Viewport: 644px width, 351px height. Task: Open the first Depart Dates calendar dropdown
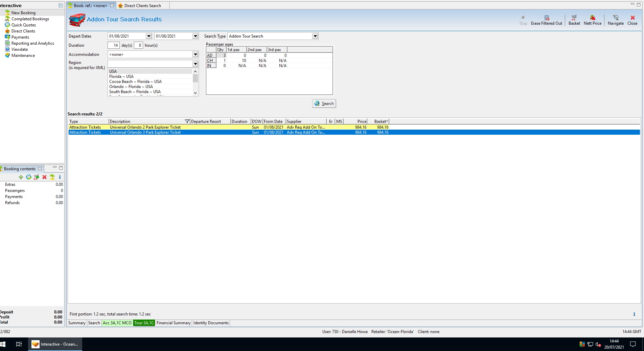click(x=148, y=36)
